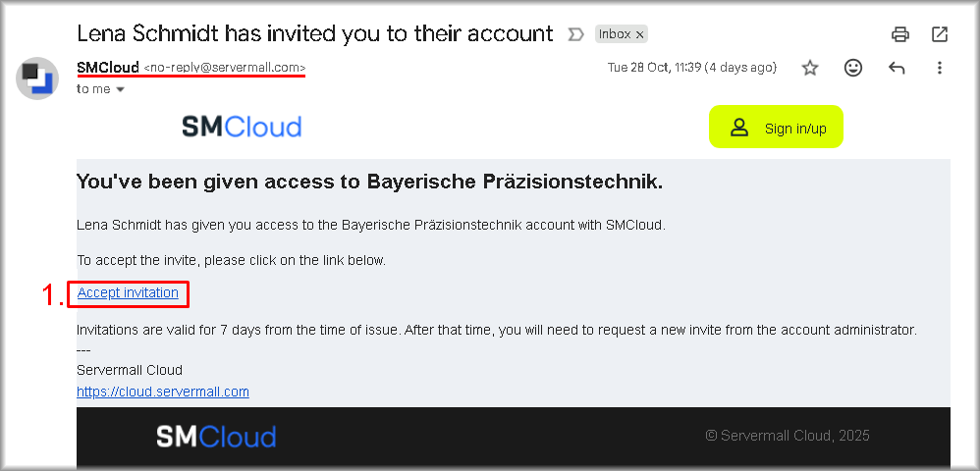This screenshot has width=980, height=471.
Task: Expand recipient details arrow beside "to me"
Action: click(121, 89)
